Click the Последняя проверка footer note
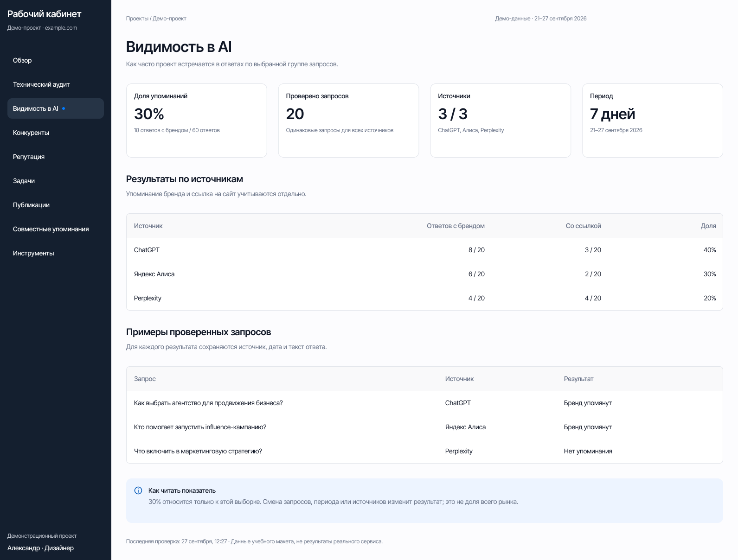Viewport: 738px width, 560px height. click(x=254, y=541)
